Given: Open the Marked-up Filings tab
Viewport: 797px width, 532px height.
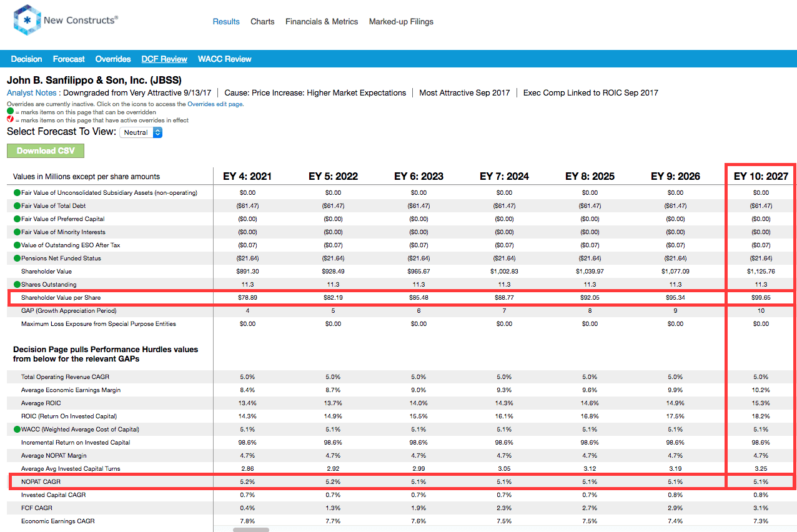Looking at the screenshot, I should (x=401, y=21).
